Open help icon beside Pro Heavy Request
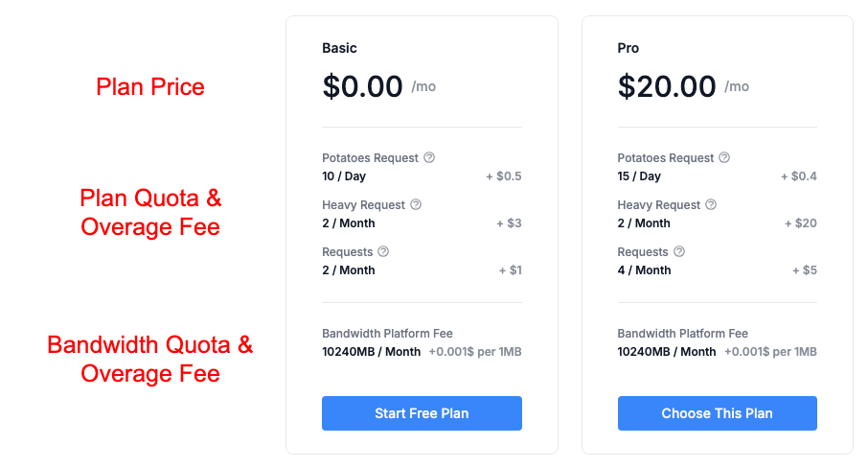This screenshot has height=468, width=868. pyautogui.click(x=711, y=204)
